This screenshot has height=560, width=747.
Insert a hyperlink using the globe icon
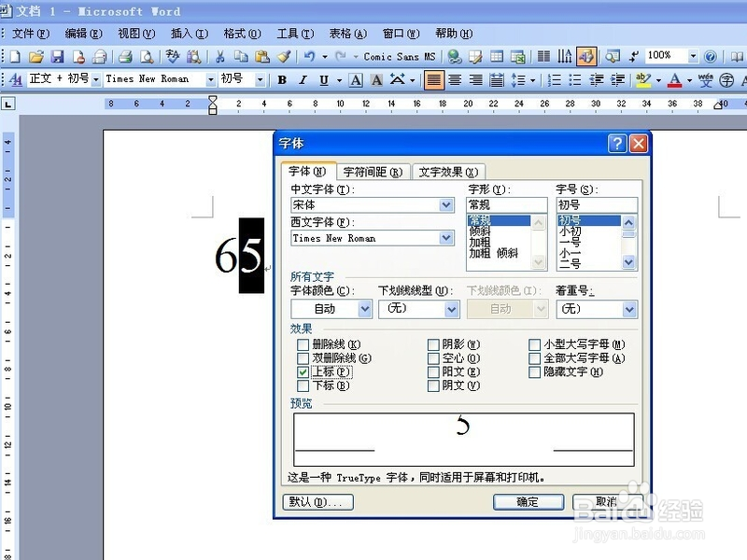click(x=455, y=57)
